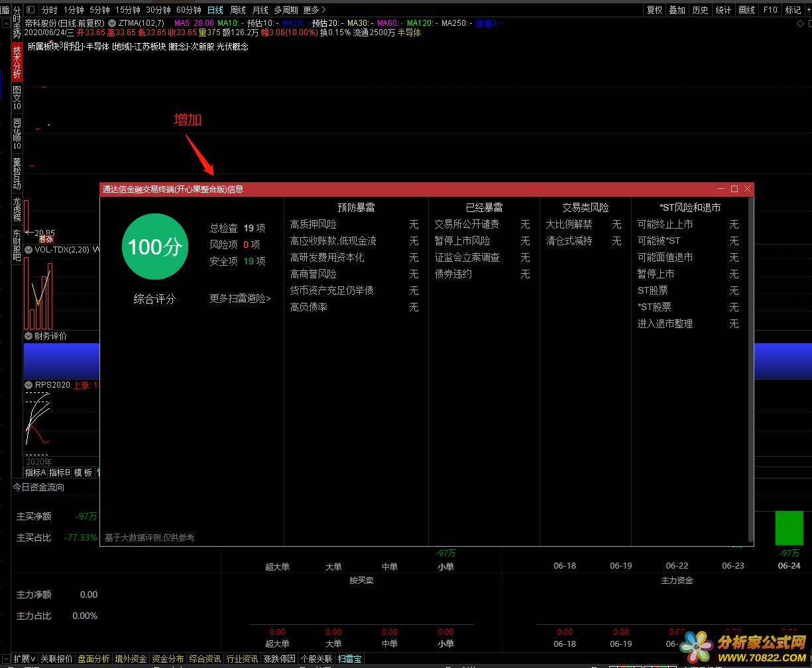This screenshot has width=812, height=668.
Task: Open 董秘互动 in left sidebar
Action: point(17,173)
